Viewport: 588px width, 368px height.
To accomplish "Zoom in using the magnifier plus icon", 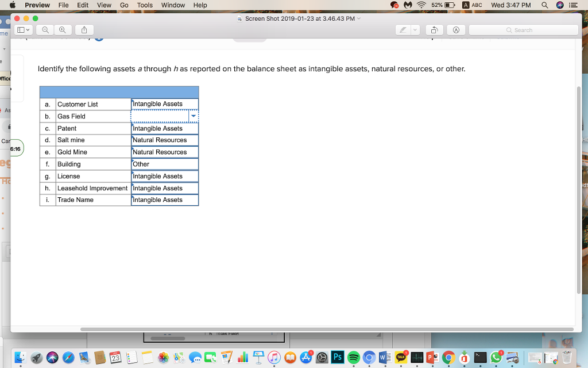I will click(x=62, y=29).
